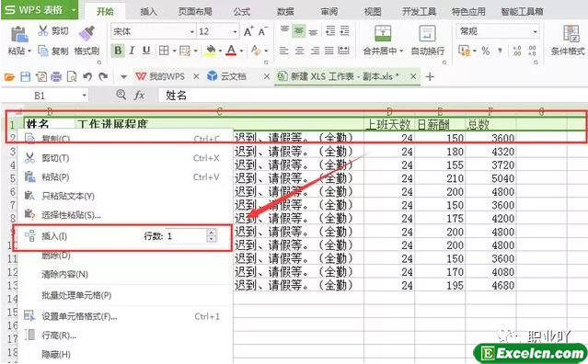Click the save disk icon
588x364 pixels.
[25, 77]
